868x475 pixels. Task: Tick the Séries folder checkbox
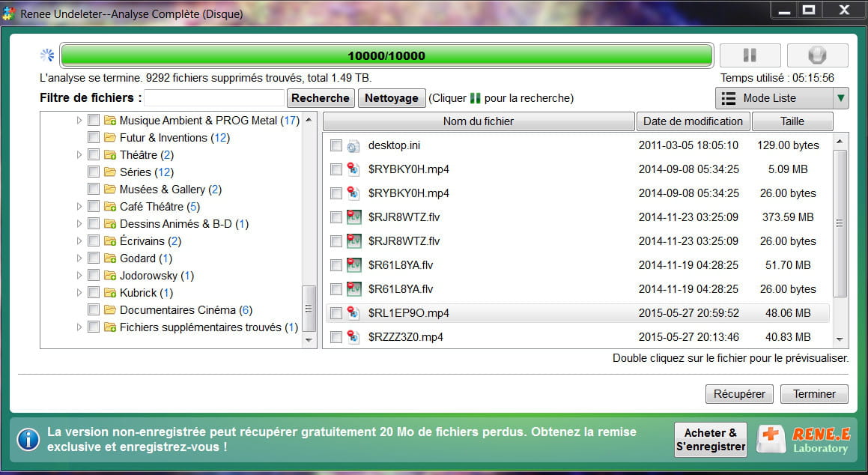(94, 172)
